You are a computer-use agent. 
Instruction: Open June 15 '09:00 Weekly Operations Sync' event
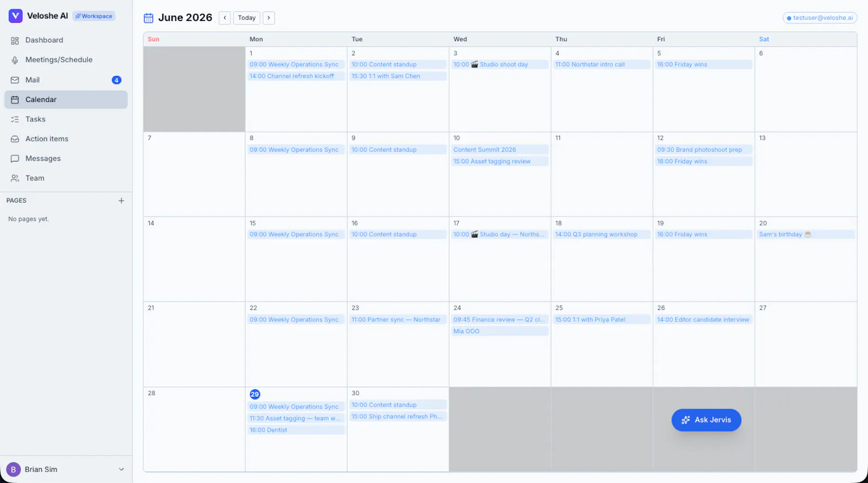pyautogui.click(x=296, y=235)
